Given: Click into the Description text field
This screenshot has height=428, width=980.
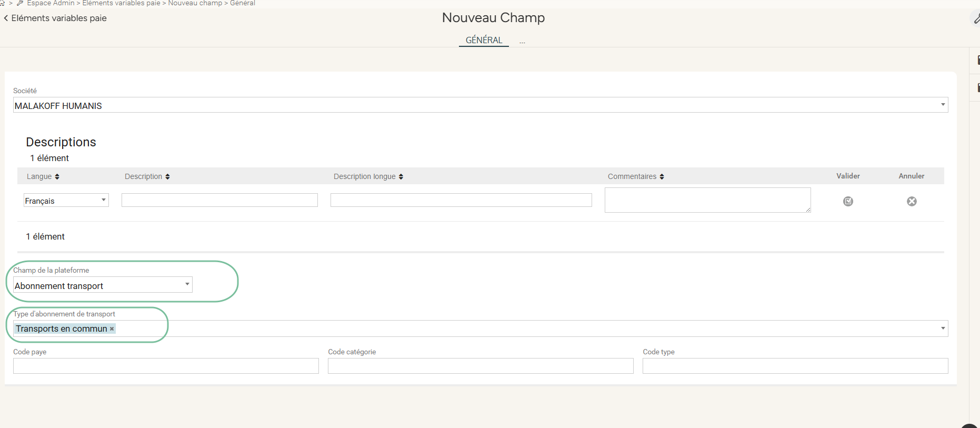Looking at the screenshot, I should pyautogui.click(x=219, y=200).
